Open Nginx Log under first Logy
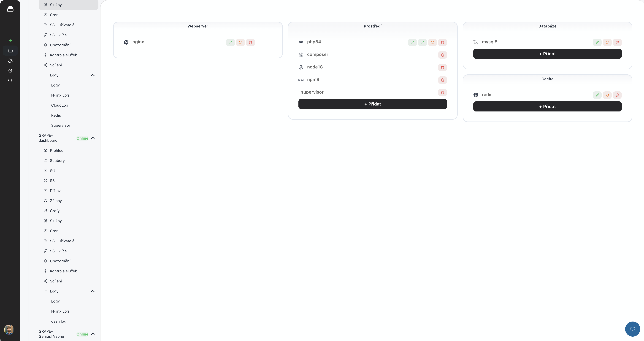This screenshot has height=341, width=644. [x=60, y=95]
